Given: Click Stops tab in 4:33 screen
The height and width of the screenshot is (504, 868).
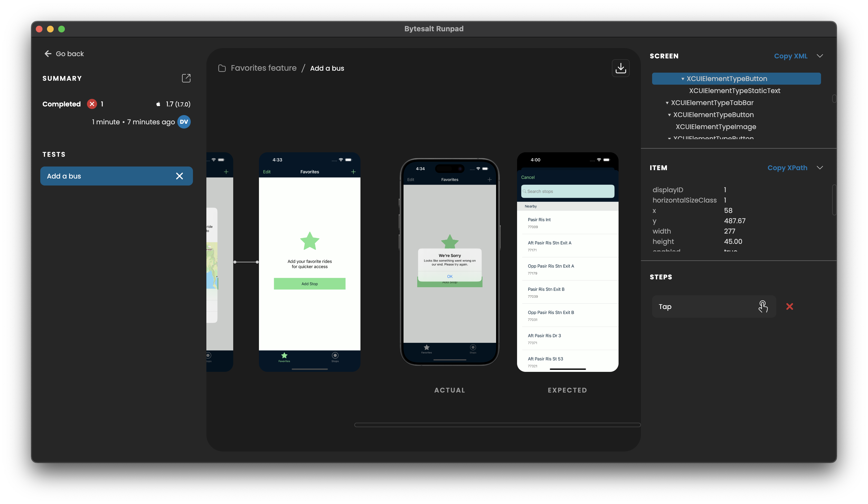Looking at the screenshot, I should coord(335,357).
